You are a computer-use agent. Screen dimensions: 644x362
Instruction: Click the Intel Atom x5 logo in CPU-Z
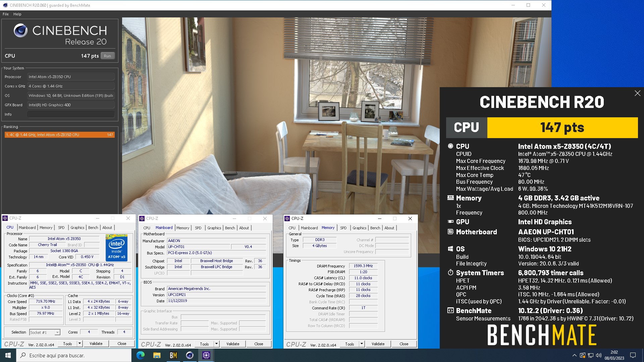(x=116, y=248)
